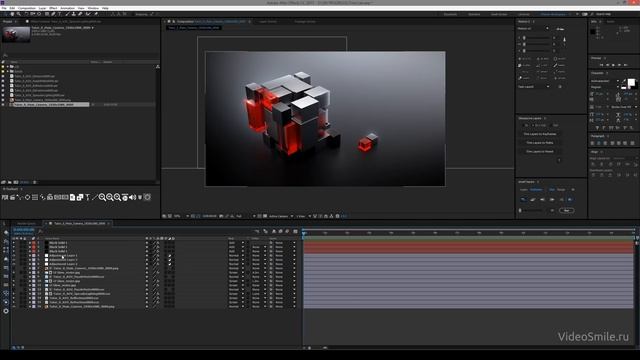
Task: Select the Eraser tool in top toolbar
Action: (80, 14)
